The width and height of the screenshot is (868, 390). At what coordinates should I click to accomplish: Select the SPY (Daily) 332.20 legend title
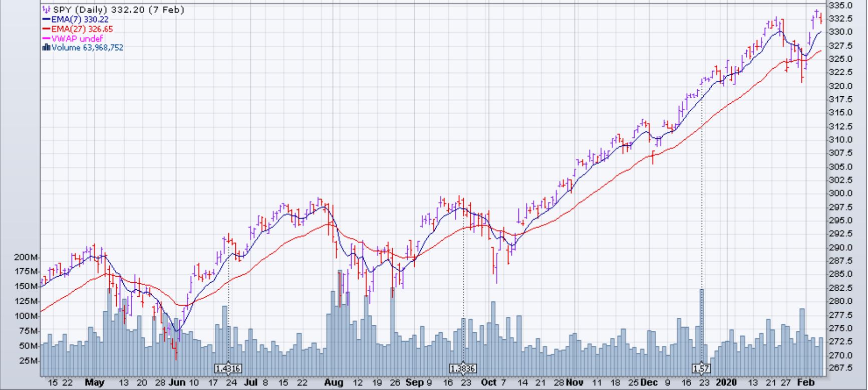tap(118, 10)
